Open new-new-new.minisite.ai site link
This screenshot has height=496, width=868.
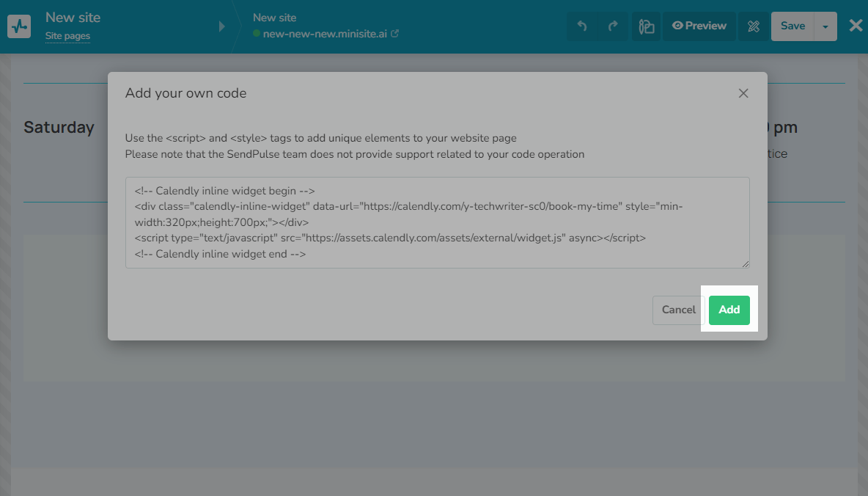[325, 34]
